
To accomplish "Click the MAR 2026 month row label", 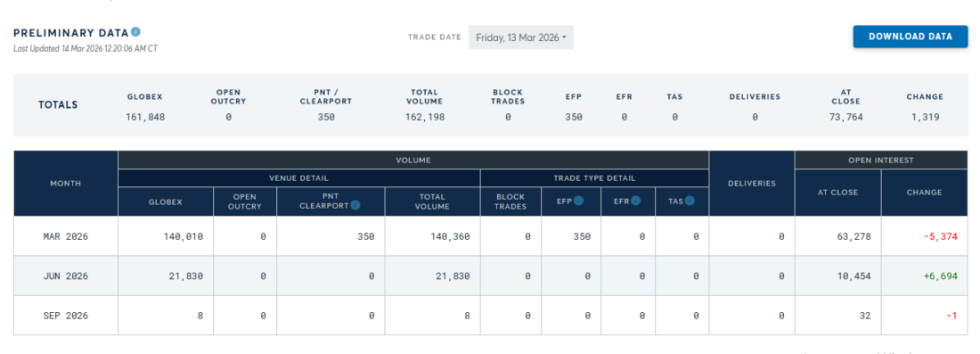I will [66, 236].
